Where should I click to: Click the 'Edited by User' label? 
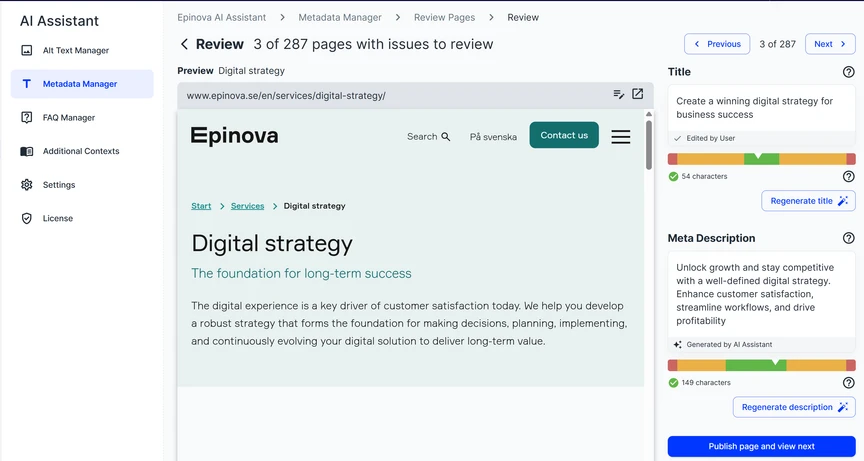[711, 138]
